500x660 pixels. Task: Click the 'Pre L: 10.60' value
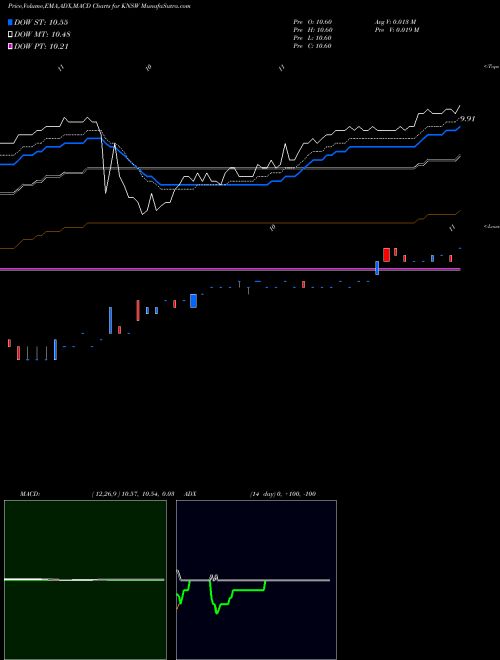pos(313,38)
